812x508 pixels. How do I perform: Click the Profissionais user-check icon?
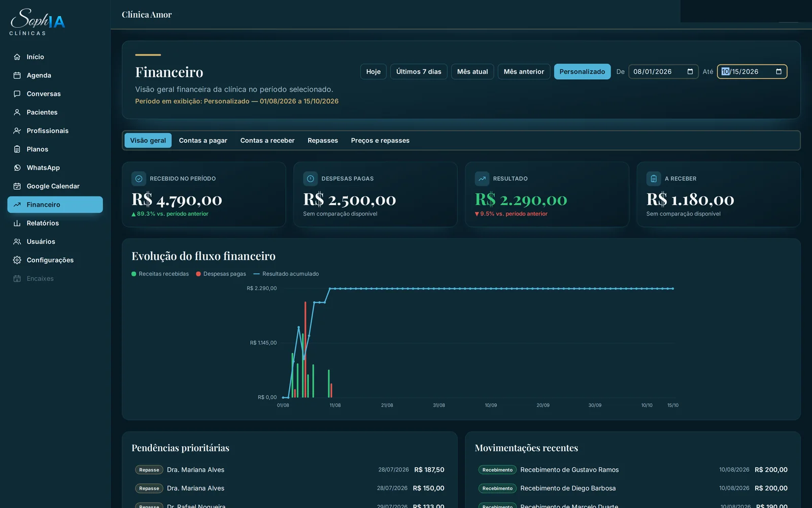[x=17, y=131]
